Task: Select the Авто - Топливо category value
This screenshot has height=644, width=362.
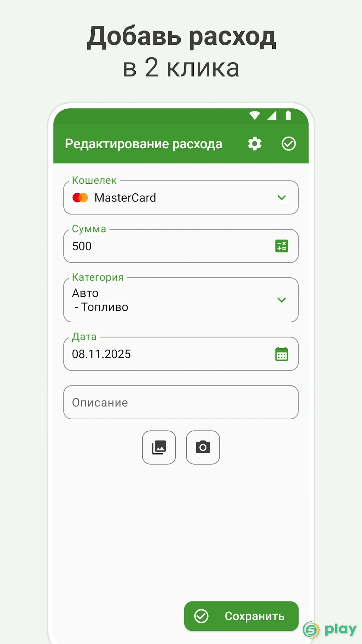Action: tap(100, 300)
